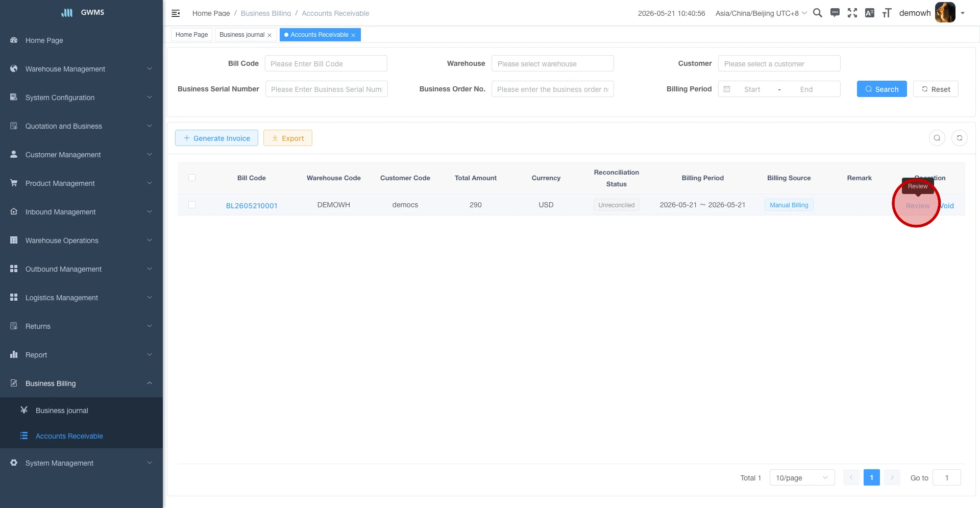Click the Home Page dashboard icon
980x508 pixels.
(14, 40)
